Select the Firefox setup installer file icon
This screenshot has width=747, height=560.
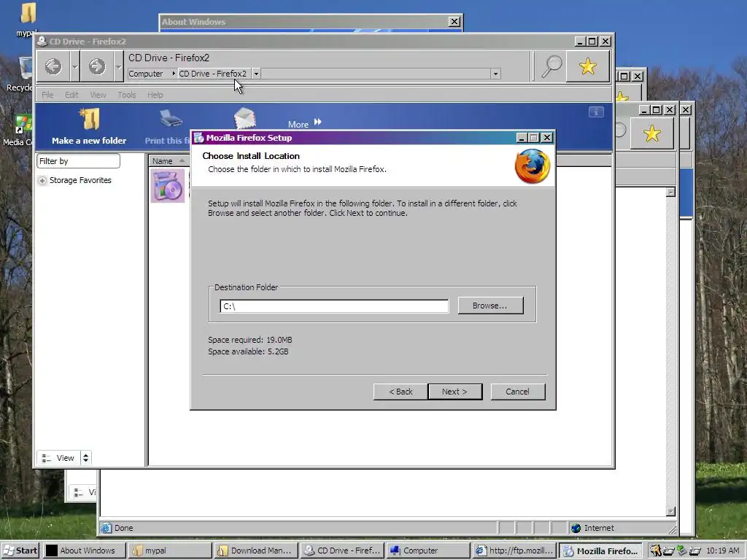168,186
